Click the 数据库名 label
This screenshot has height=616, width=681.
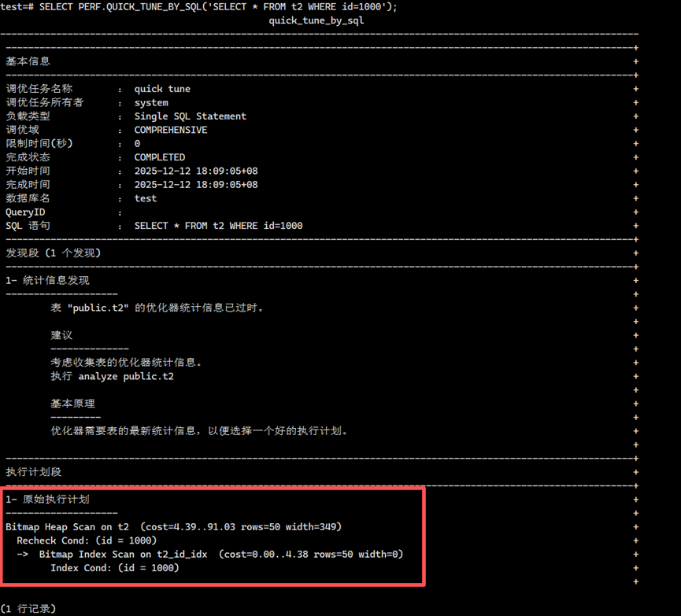[x=28, y=198]
